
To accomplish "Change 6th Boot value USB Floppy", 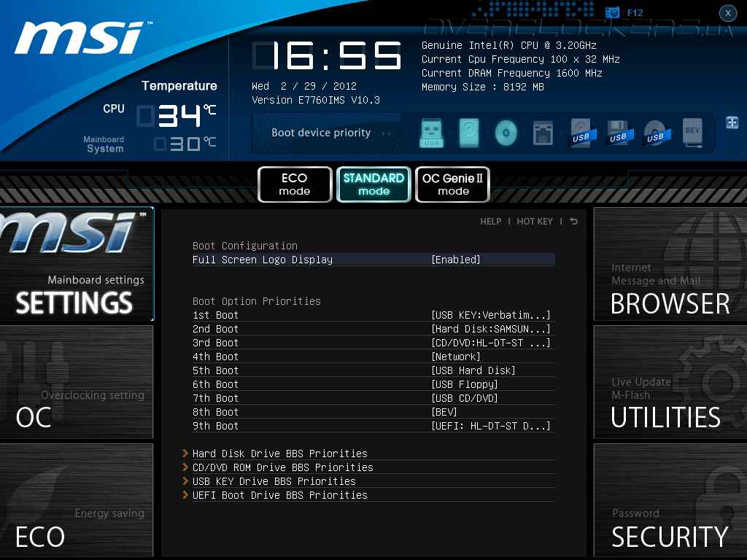I will point(465,384).
